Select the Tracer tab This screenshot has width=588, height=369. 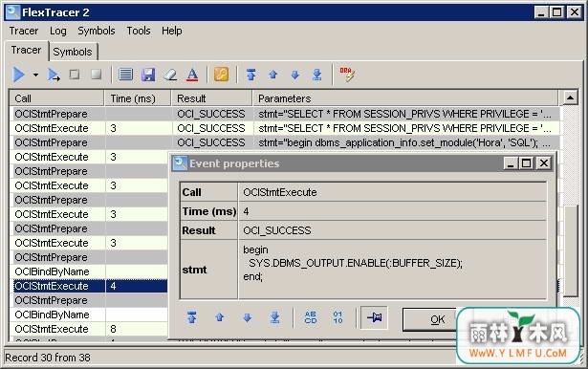click(26, 50)
